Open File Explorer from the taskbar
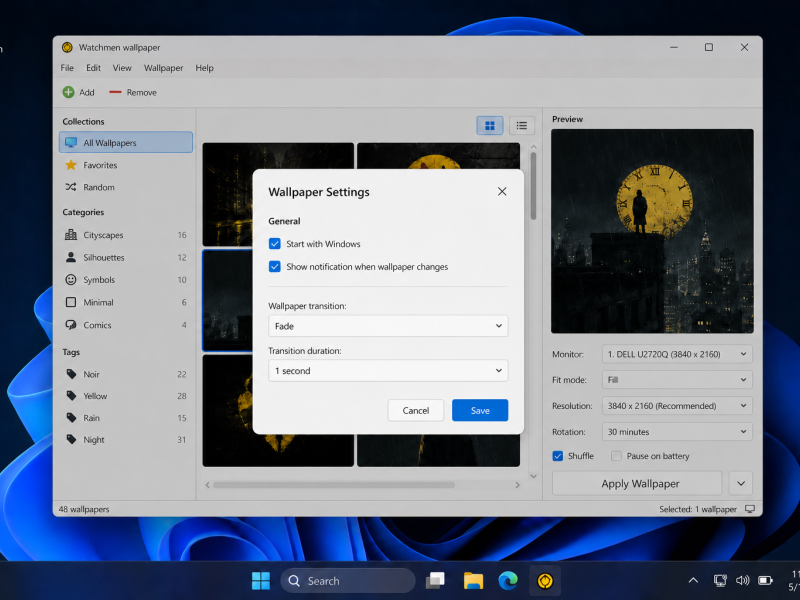 pos(473,581)
